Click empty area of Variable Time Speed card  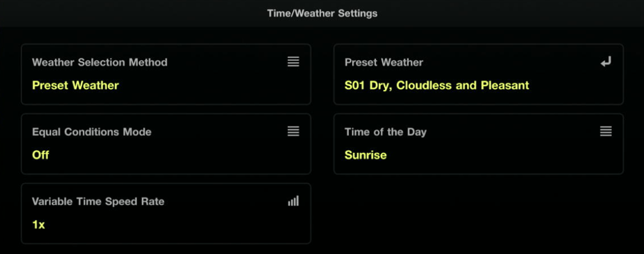tap(185, 226)
